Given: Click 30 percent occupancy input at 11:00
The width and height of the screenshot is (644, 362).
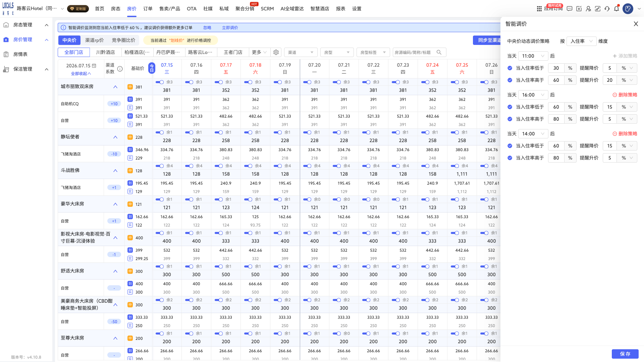Looking at the screenshot, I should [x=556, y=68].
